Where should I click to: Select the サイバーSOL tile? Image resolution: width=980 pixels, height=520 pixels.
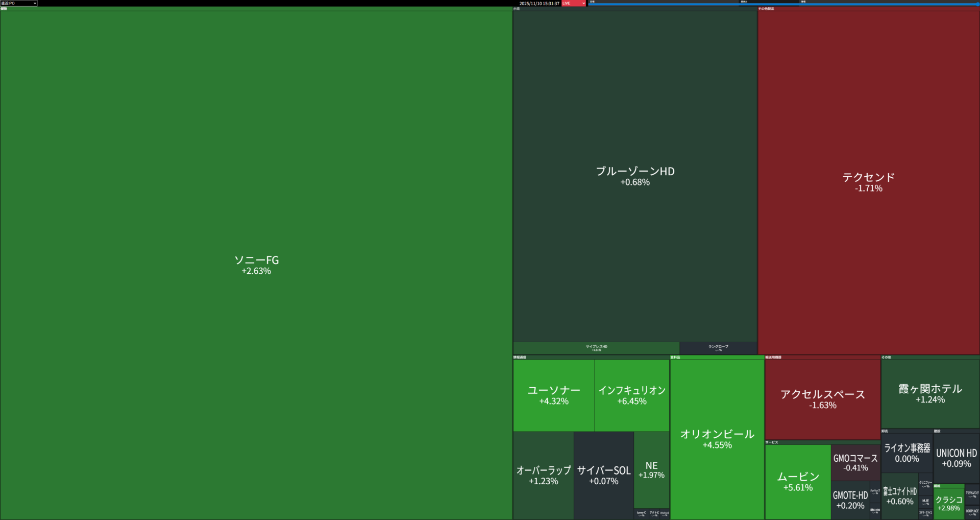pyautogui.click(x=604, y=475)
